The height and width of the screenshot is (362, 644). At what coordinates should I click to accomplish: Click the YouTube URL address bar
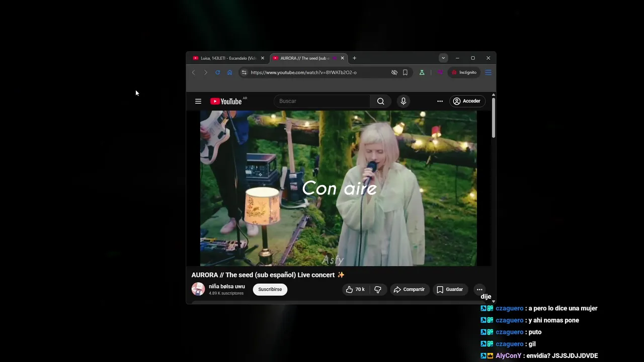click(x=303, y=72)
